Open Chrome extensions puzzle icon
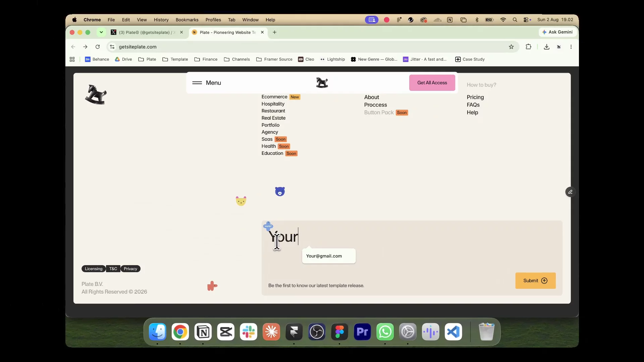 click(x=529, y=47)
